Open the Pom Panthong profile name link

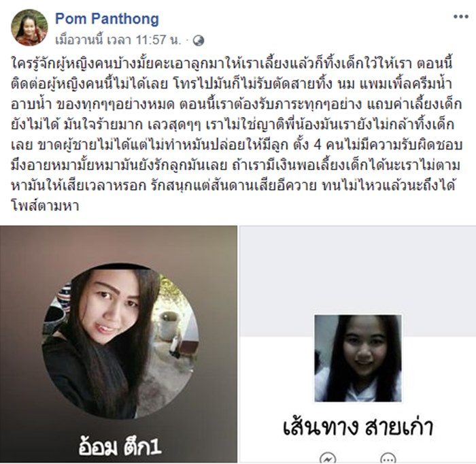[107, 19]
